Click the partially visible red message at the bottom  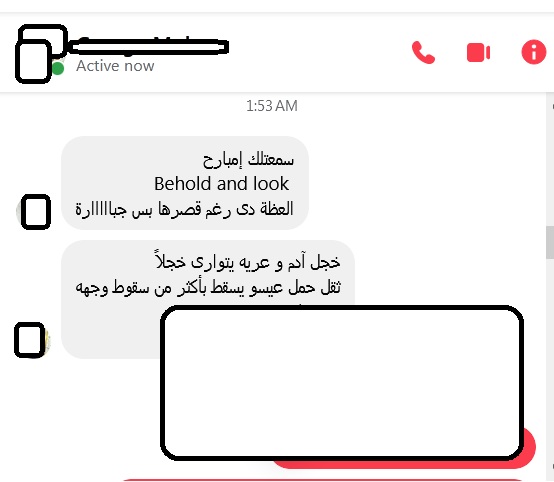coord(322,480)
